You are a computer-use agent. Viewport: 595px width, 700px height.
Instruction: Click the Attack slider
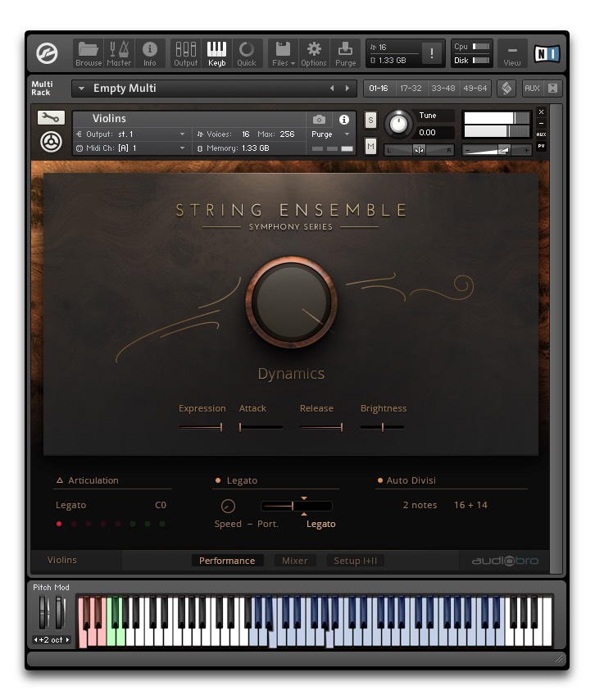(x=261, y=427)
